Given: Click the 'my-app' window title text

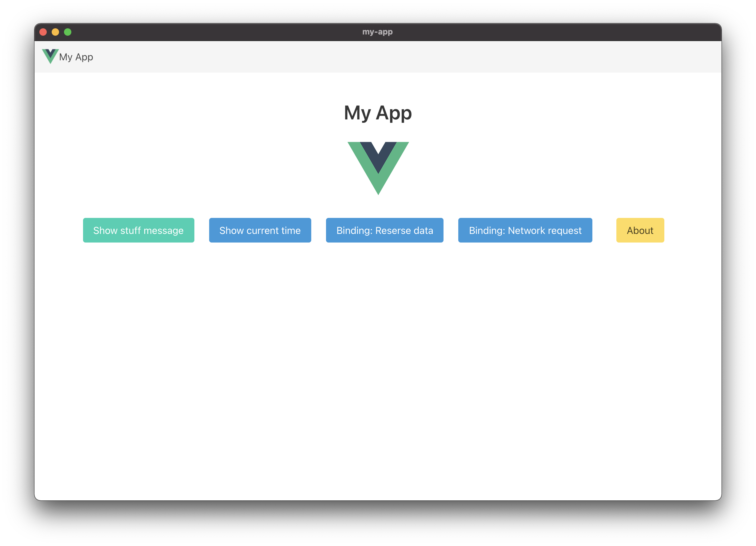Looking at the screenshot, I should click(377, 32).
